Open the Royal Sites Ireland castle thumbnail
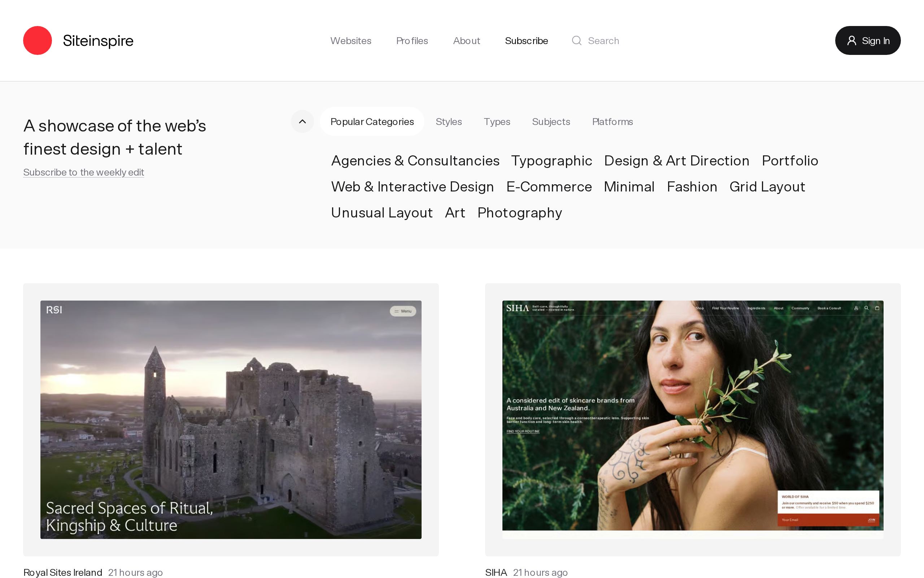This screenshot has height=578, width=924. 231,419
